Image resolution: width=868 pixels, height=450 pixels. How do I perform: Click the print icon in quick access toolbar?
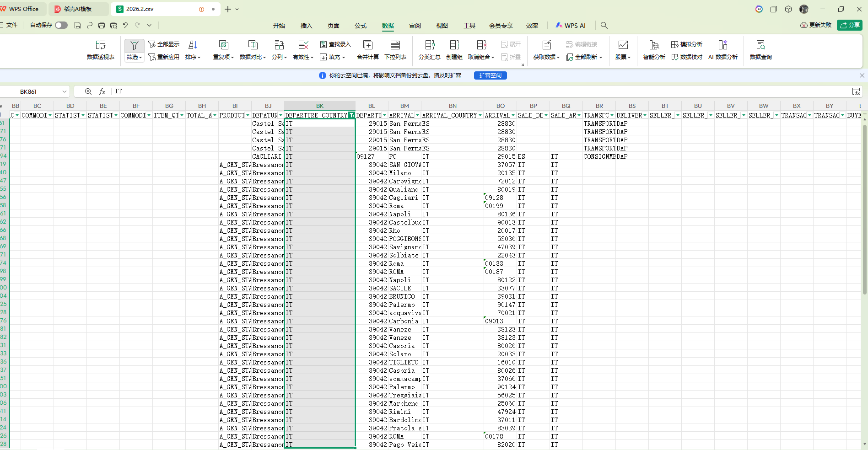(x=102, y=25)
